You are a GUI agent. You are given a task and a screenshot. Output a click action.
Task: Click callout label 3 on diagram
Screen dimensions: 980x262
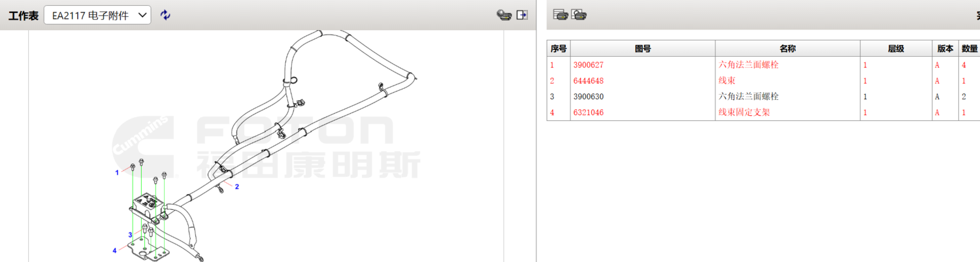click(130, 235)
